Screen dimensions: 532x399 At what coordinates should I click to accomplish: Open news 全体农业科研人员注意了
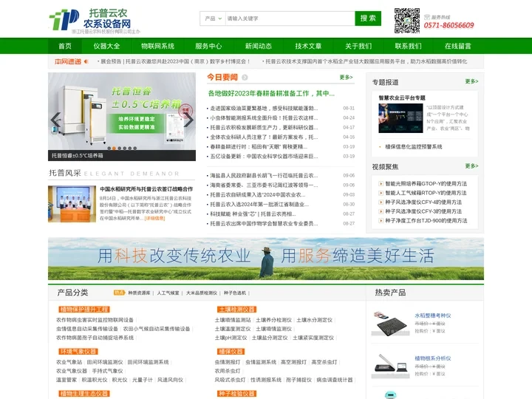point(264,137)
